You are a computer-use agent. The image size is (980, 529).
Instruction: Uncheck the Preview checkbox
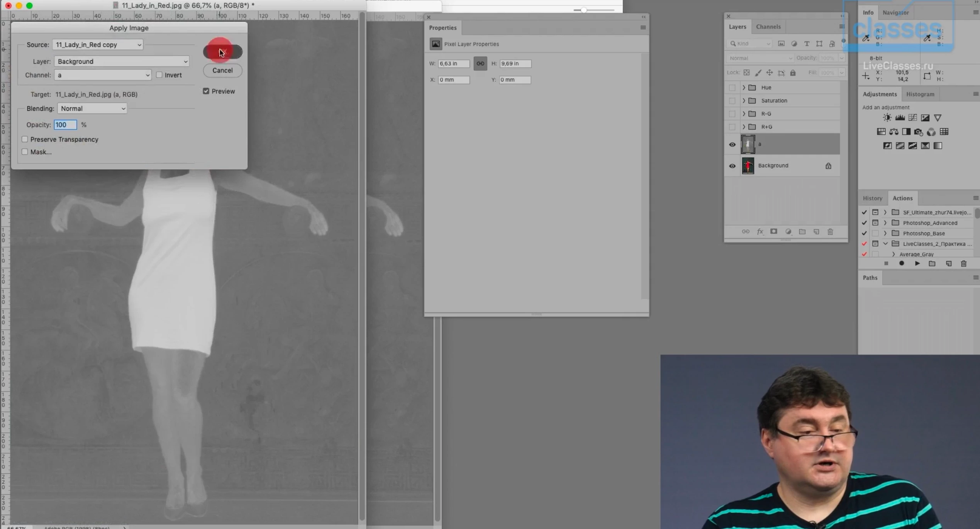click(x=206, y=91)
